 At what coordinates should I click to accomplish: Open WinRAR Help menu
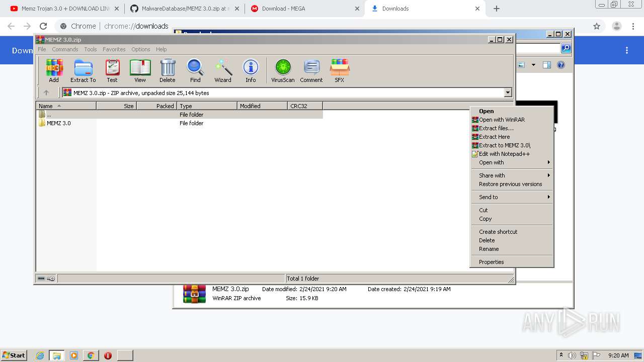[161, 49]
